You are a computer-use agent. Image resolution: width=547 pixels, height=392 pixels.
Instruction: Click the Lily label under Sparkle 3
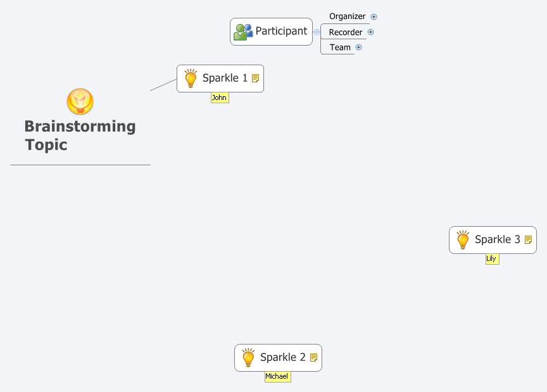pyautogui.click(x=492, y=258)
